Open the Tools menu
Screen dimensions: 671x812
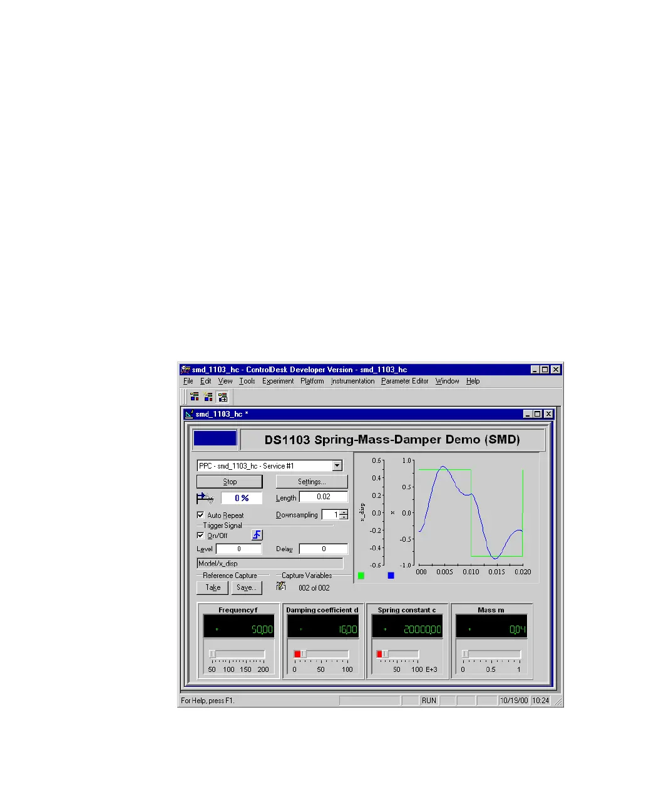click(247, 381)
